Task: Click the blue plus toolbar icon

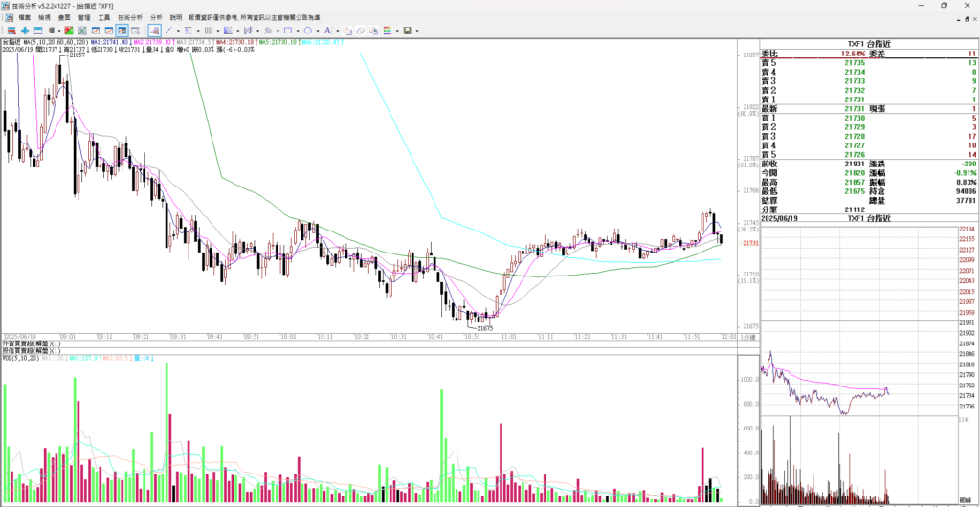Action: [25, 30]
